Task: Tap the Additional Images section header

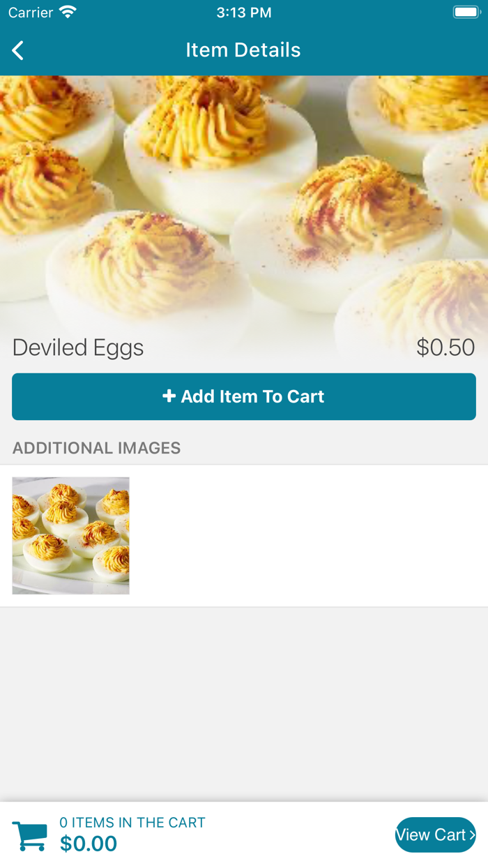Action: pos(97,448)
